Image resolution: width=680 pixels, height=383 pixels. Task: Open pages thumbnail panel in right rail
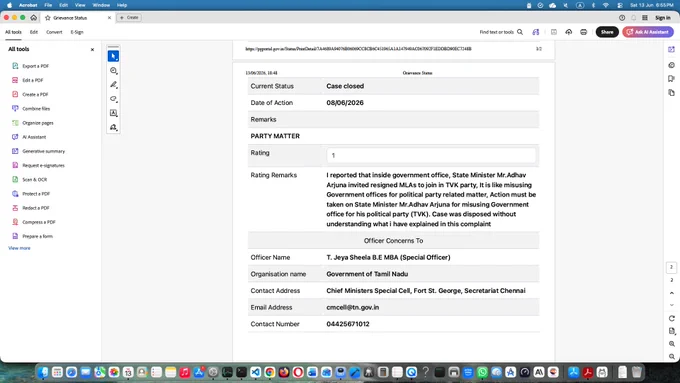tap(671, 92)
